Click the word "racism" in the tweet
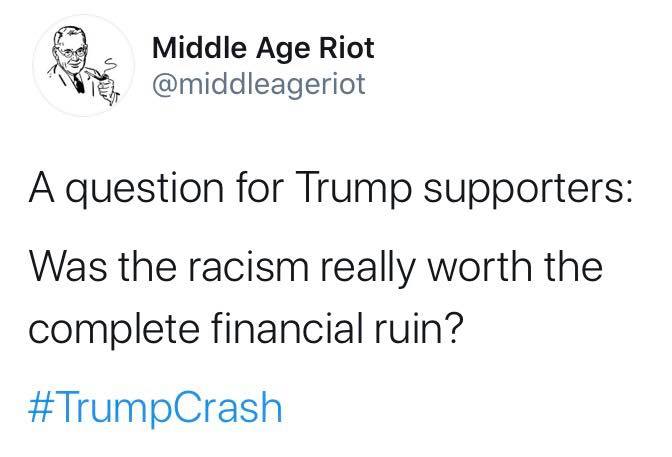Screen dimensions: 672x457 pyautogui.click(x=249, y=267)
